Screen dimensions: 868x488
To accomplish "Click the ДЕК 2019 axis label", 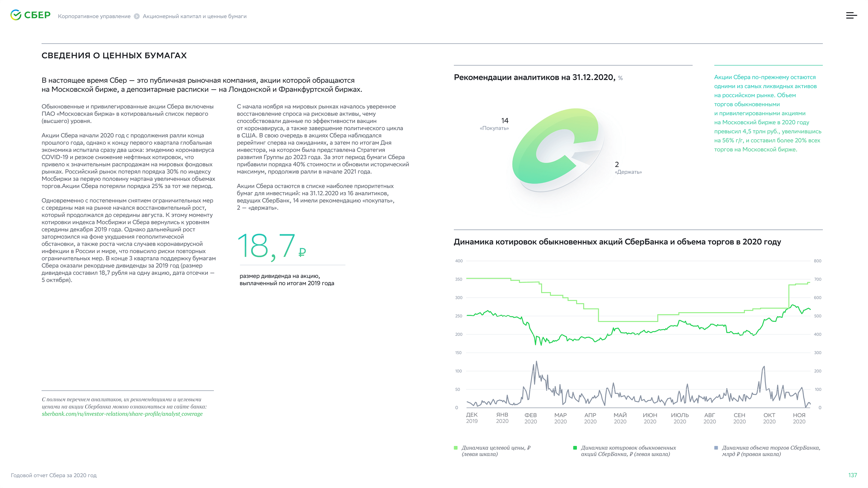I will [x=472, y=418].
